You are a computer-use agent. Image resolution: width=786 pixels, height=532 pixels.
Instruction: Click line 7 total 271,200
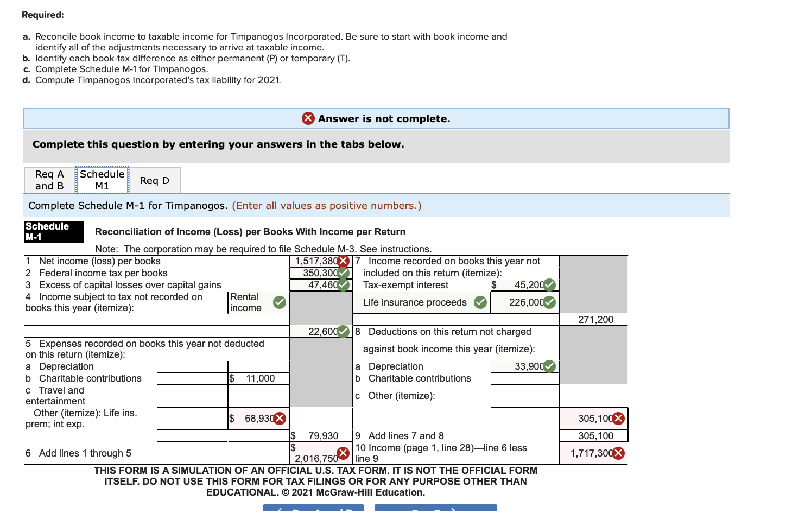pyautogui.click(x=595, y=320)
